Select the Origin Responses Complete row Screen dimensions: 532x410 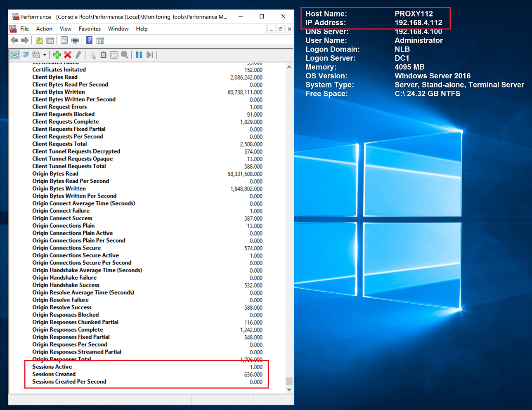(147, 330)
